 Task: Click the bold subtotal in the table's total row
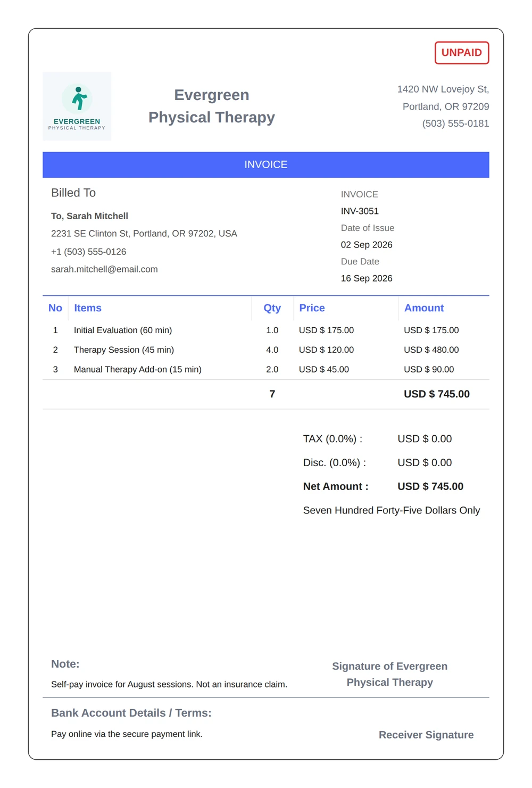pyautogui.click(x=437, y=394)
